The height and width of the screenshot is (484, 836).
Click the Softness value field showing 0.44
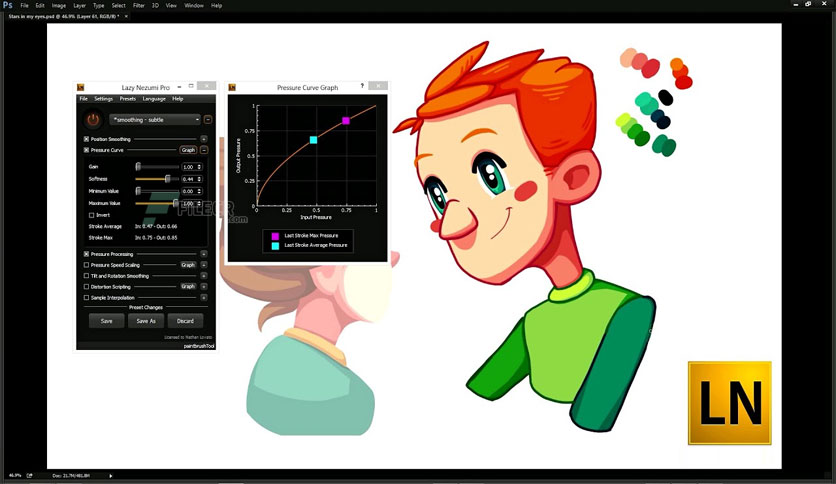[191, 179]
